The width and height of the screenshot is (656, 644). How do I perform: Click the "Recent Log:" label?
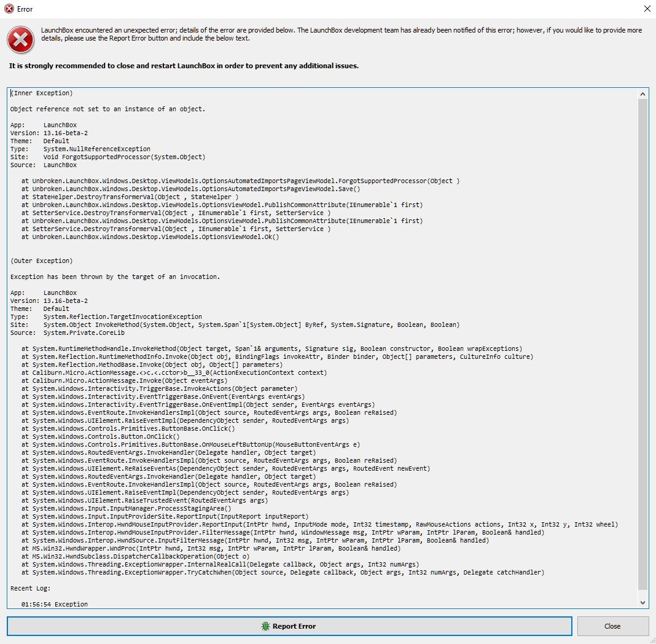[x=30, y=588]
